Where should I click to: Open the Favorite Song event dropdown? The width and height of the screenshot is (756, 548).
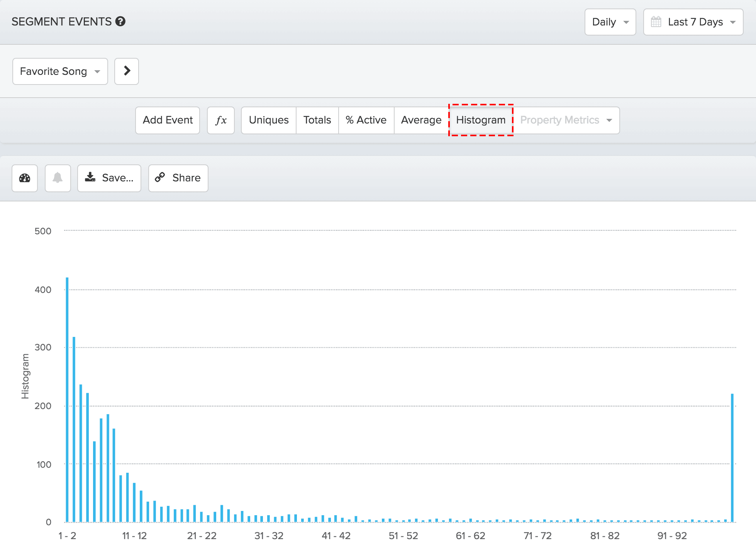point(60,71)
